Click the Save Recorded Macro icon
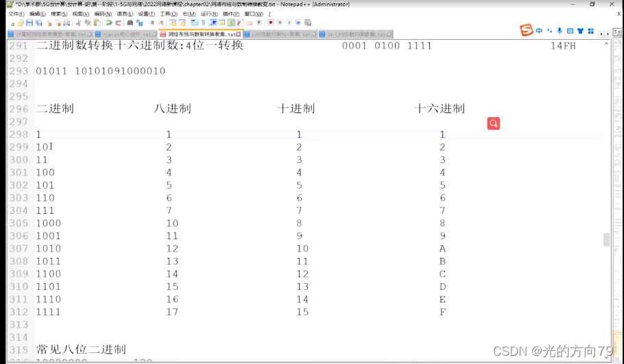 coord(308,23)
